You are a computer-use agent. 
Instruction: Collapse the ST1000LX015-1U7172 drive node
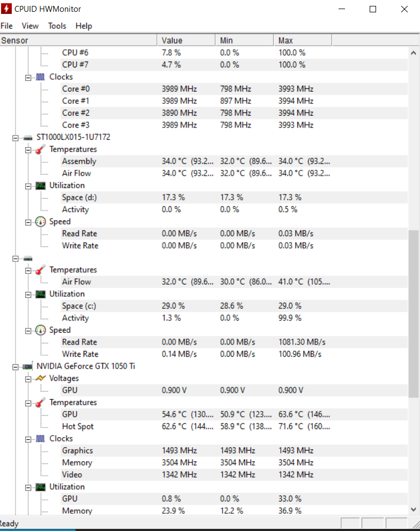click(x=15, y=138)
